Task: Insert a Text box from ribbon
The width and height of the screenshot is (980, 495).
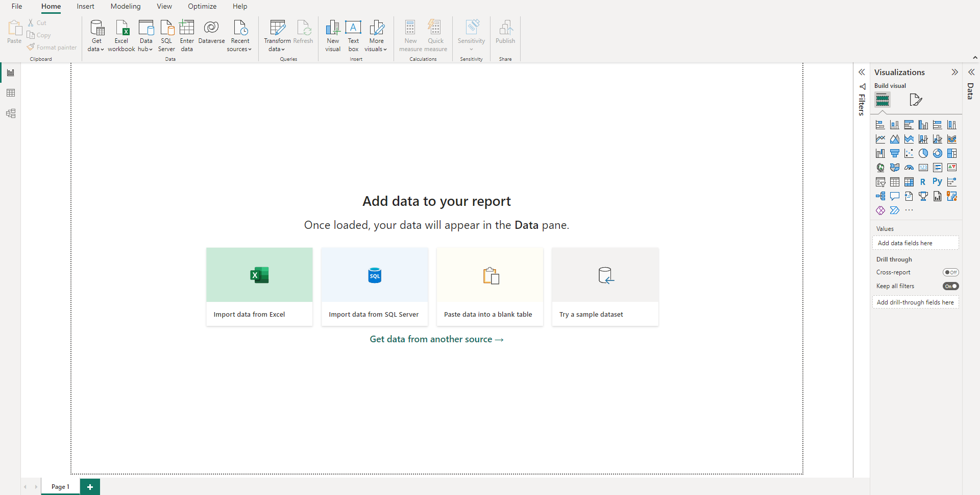Action: click(x=353, y=36)
